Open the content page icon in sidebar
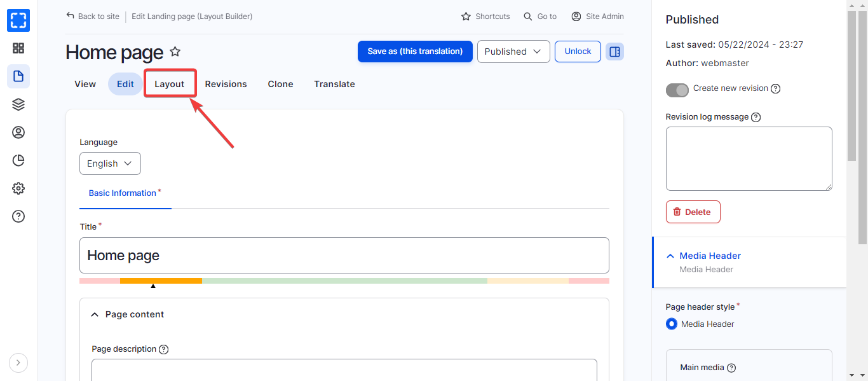The width and height of the screenshot is (868, 381). point(18,76)
